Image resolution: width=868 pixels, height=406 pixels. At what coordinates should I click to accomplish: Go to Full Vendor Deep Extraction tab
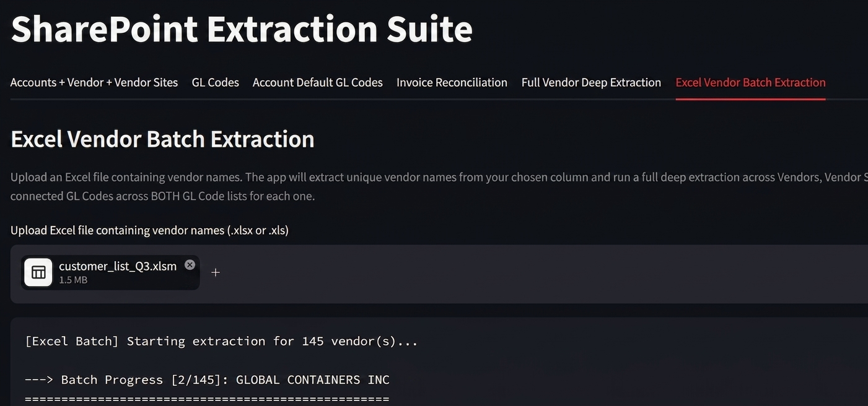point(591,82)
